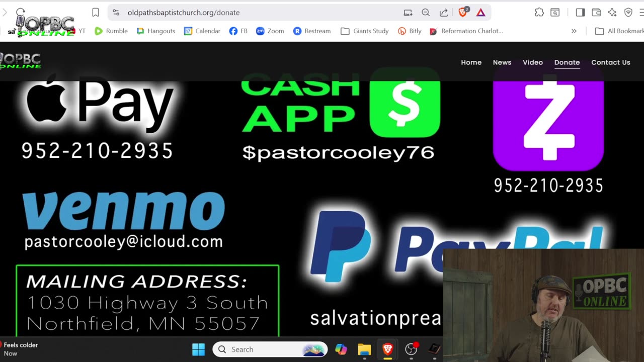Open the All Bookmarks folder
The height and width of the screenshot is (362, 644).
(619, 31)
